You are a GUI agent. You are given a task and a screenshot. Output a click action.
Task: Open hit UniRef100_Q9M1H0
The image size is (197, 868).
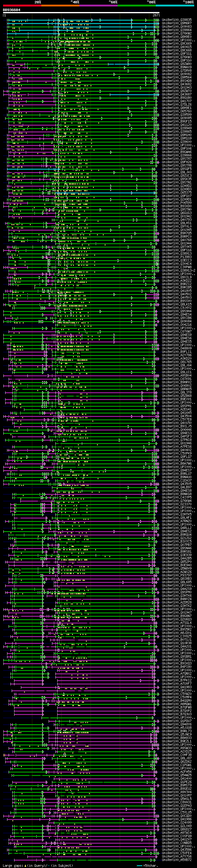click(x=177, y=135)
